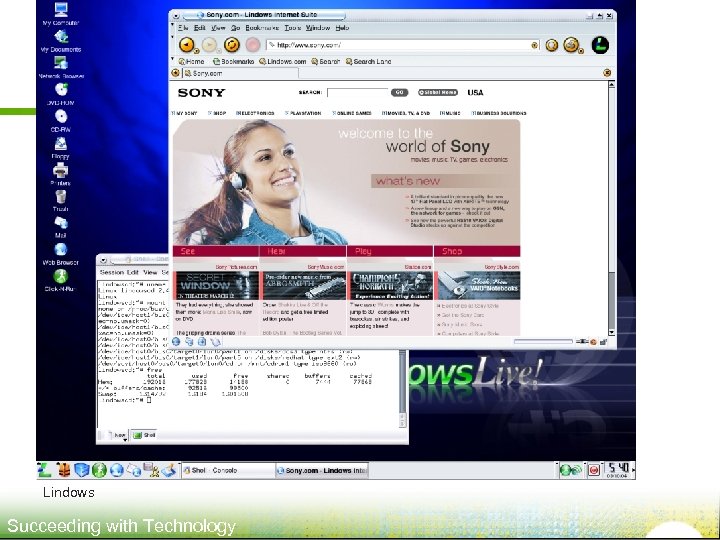720x540 pixels.
Task: Click the Home bookmark toolbar link
Action: coord(191,62)
